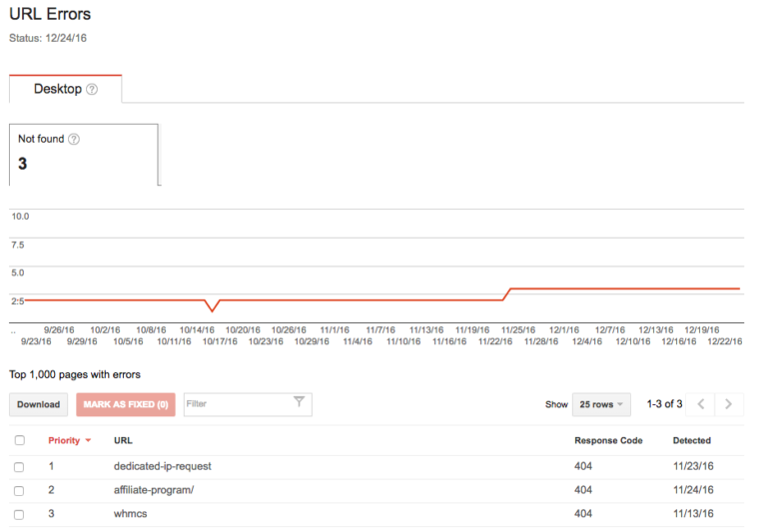Tick the checkbox for whmcs row
Screen dimensions: 759x532
(x=20, y=514)
